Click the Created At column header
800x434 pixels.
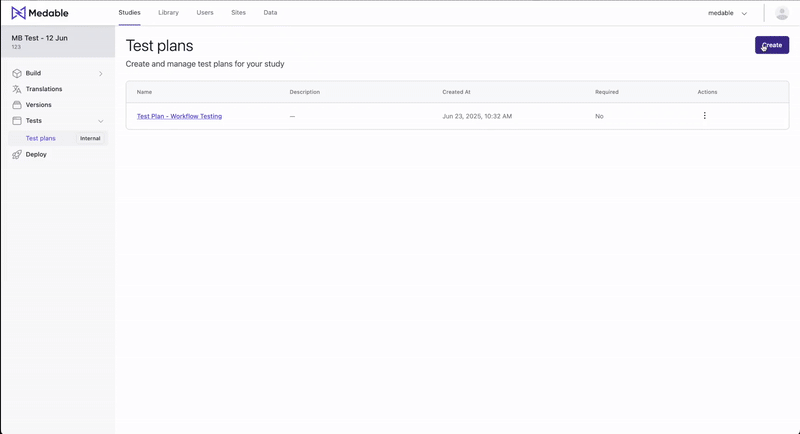coord(456,92)
